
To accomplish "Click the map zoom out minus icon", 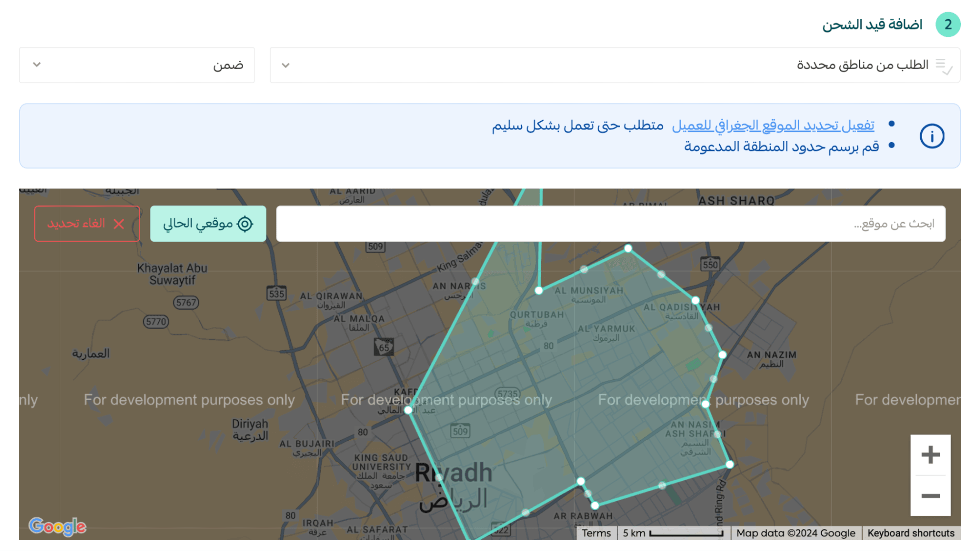I will point(930,496).
